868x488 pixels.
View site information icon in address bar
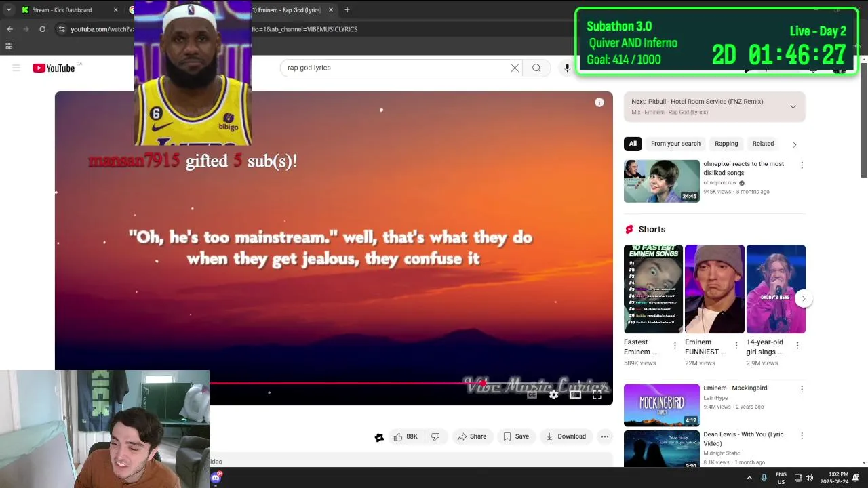[x=62, y=29]
